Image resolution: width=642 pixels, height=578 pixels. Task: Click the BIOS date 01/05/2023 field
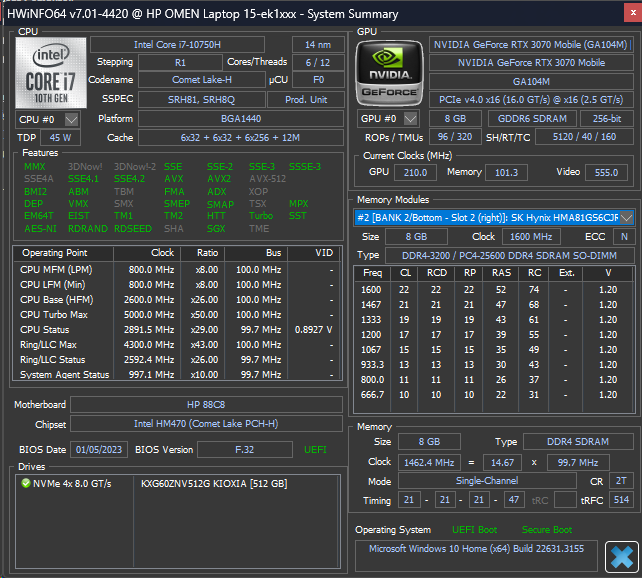99,449
